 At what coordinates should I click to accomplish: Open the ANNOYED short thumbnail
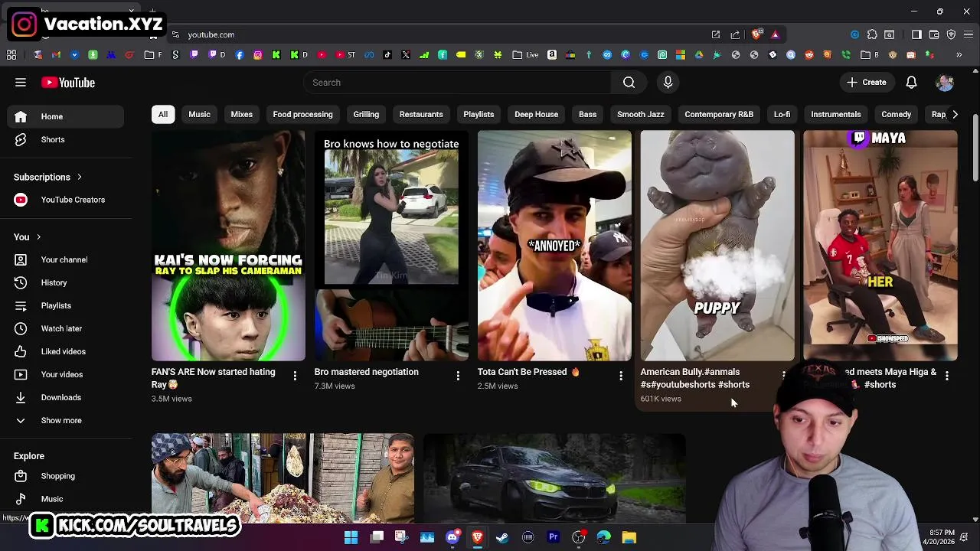coord(554,245)
